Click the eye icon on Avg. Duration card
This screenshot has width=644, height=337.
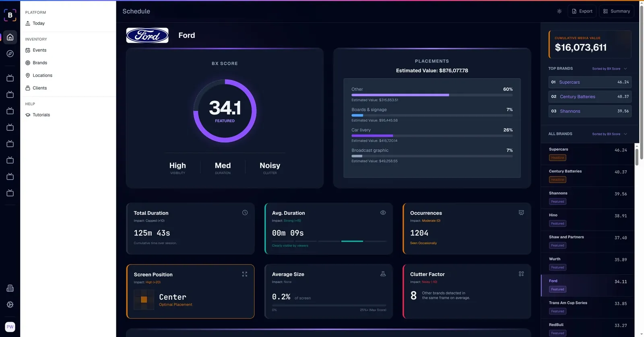click(x=383, y=213)
